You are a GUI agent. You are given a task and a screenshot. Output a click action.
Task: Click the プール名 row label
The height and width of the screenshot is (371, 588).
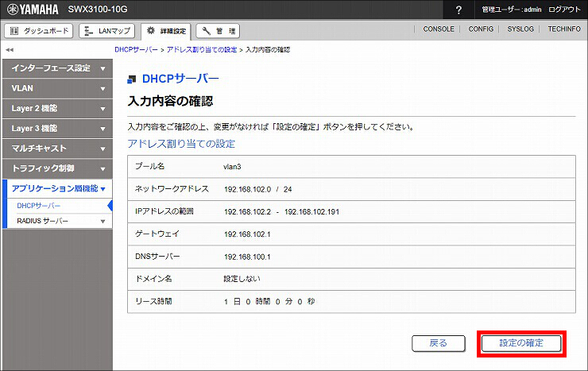(149, 166)
